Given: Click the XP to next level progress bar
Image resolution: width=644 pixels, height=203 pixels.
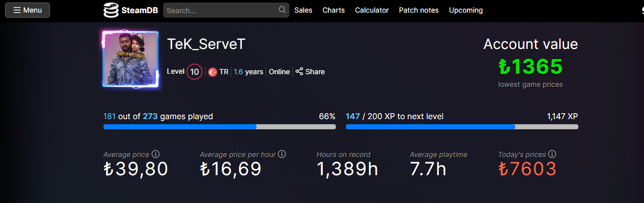Looking at the screenshot, I should coord(462,127).
